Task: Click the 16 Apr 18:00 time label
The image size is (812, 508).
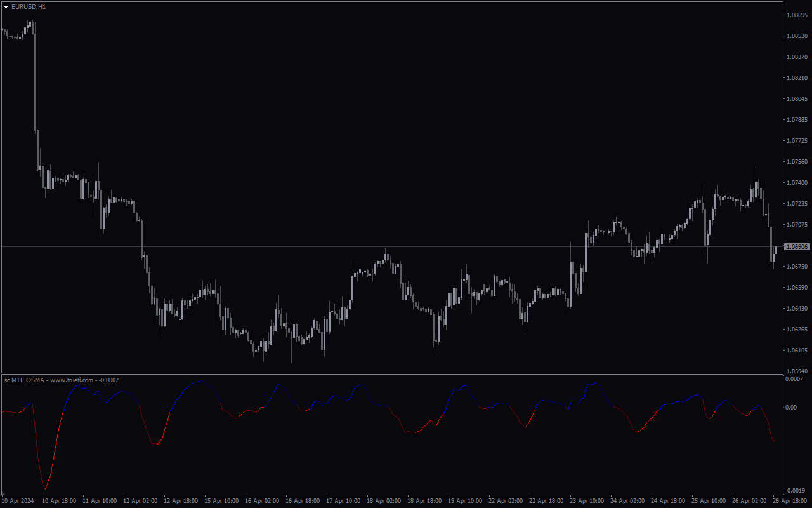Action: click(x=303, y=501)
